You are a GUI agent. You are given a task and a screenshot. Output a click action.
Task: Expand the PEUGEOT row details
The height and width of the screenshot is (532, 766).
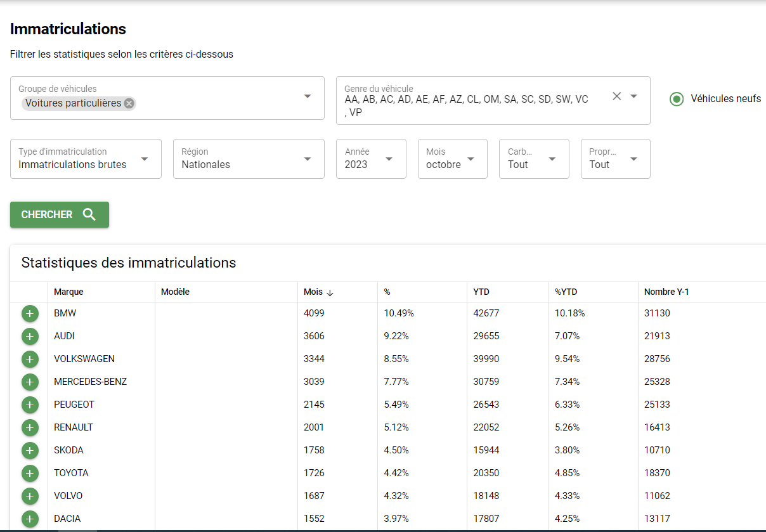click(x=30, y=405)
